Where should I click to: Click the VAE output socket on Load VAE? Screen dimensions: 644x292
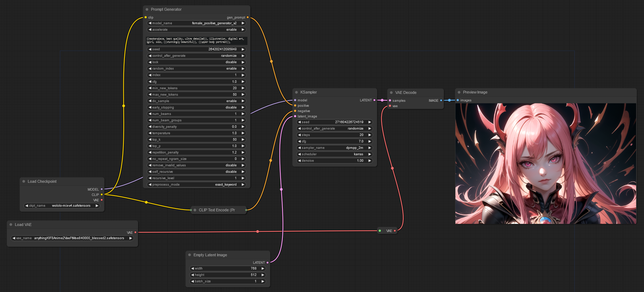point(135,232)
